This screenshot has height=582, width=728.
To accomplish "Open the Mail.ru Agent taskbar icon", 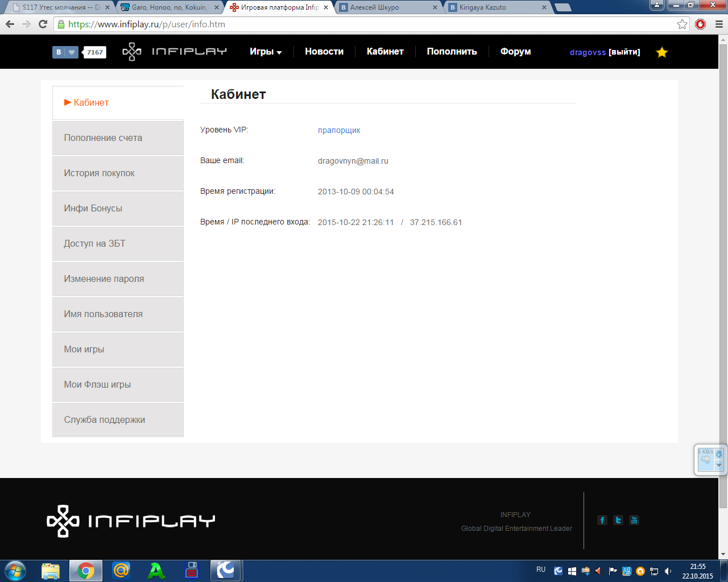I will (x=121, y=571).
